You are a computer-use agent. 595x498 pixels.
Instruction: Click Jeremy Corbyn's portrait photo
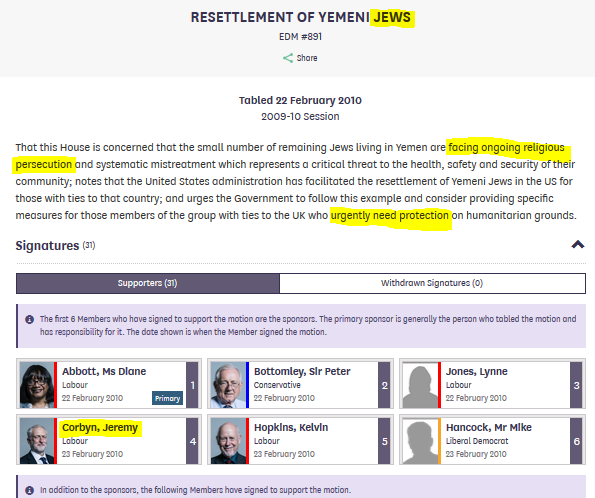[x=37, y=441]
